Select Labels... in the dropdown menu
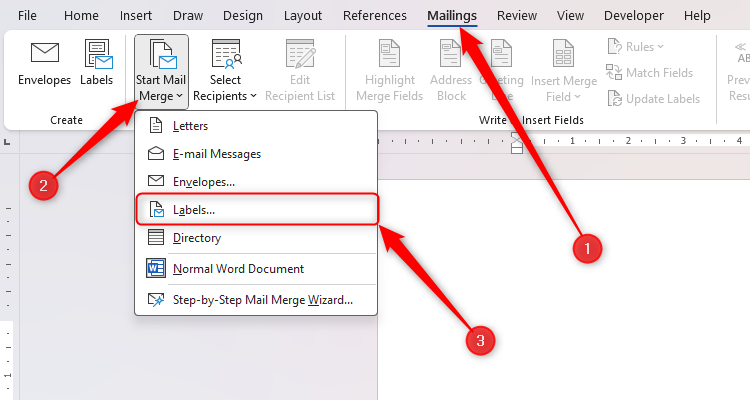This screenshot has height=400, width=750. coord(256,210)
